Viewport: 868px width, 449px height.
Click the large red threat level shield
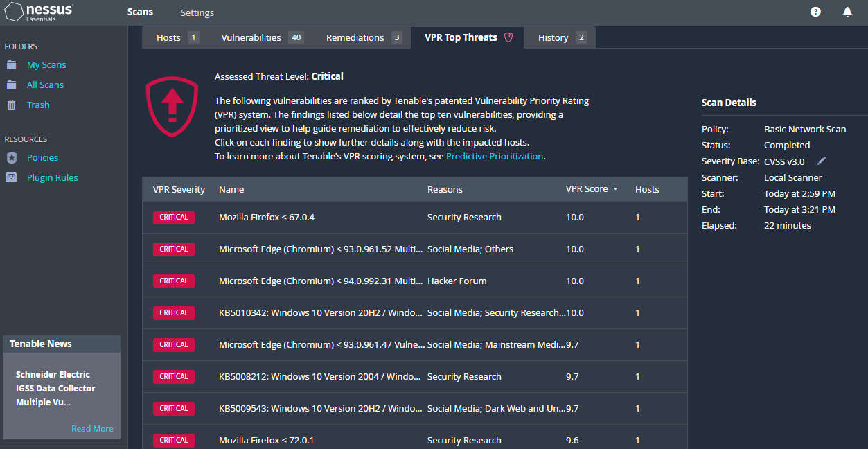pyautogui.click(x=172, y=105)
